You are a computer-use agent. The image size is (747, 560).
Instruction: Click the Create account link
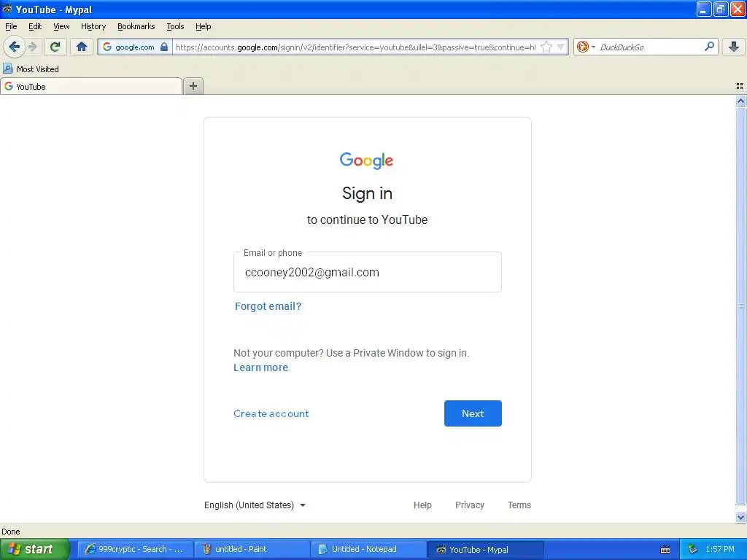[x=271, y=413]
